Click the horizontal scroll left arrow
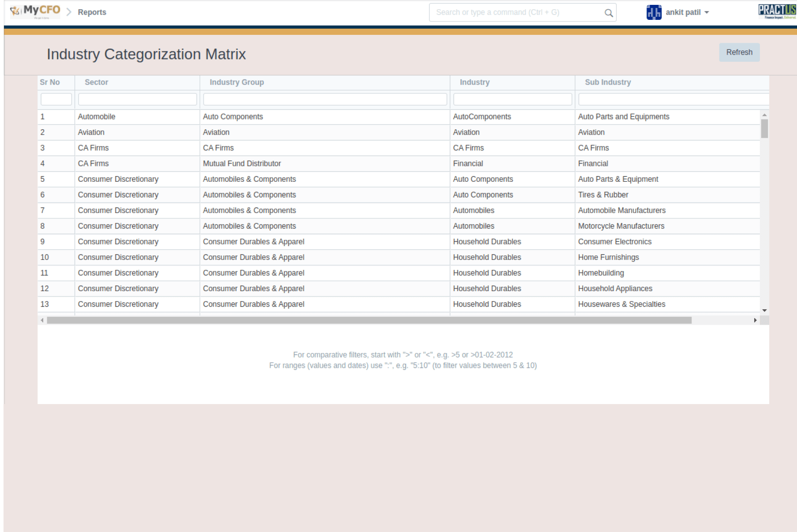 (x=42, y=320)
